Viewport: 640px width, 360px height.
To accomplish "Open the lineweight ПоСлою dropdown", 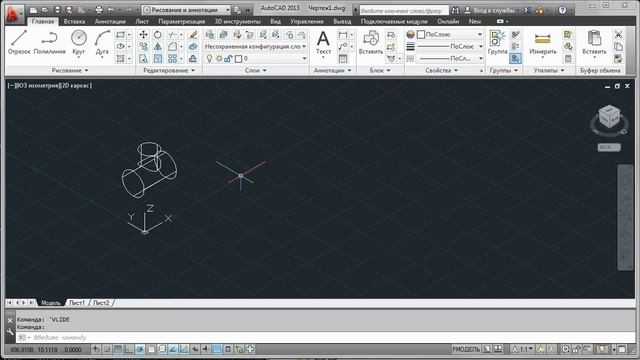I will click(450, 47).
